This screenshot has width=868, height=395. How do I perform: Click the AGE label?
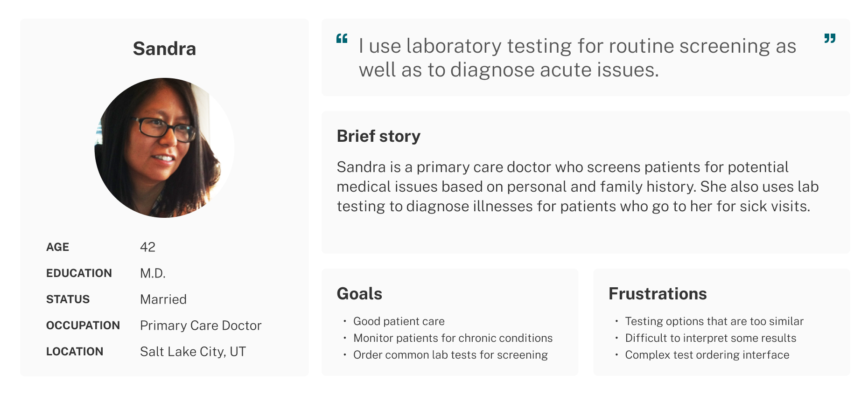pos(57,247)
